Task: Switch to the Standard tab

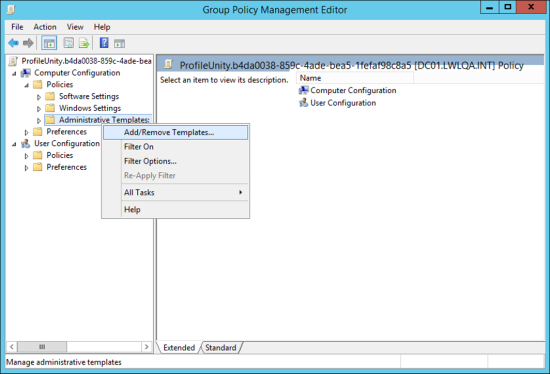Action: click(221, 348)
